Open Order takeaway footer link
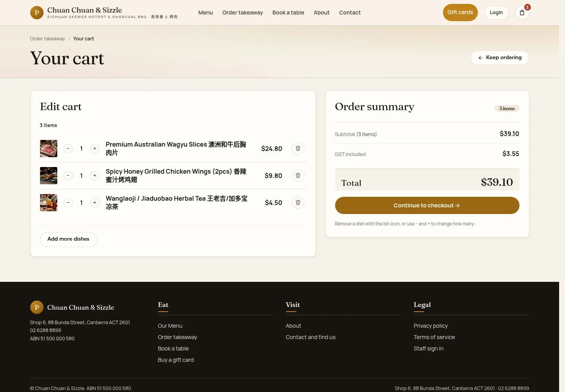Viewport: 565px width, 392px height. click(177, 337)
